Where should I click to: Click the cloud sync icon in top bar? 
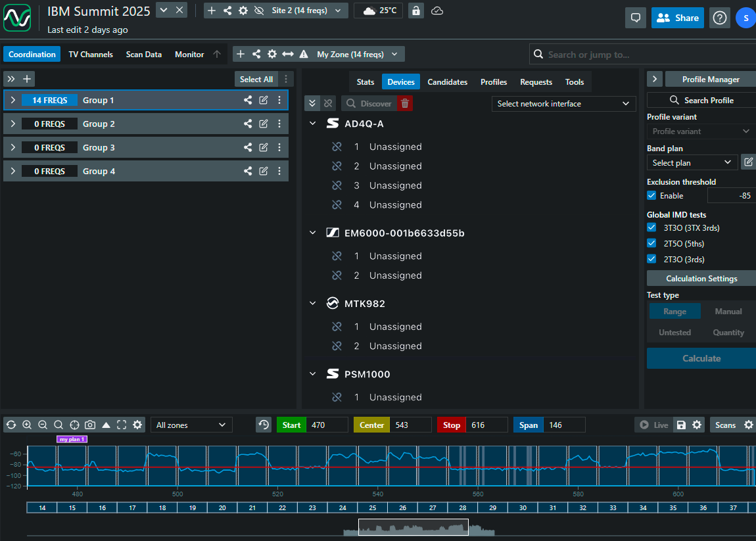click(437, 11)
